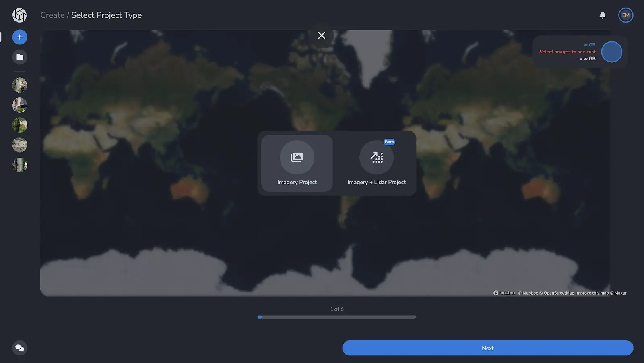
Task: Select the Imagery + Lidar Project icon
Action: pos(376,157)
